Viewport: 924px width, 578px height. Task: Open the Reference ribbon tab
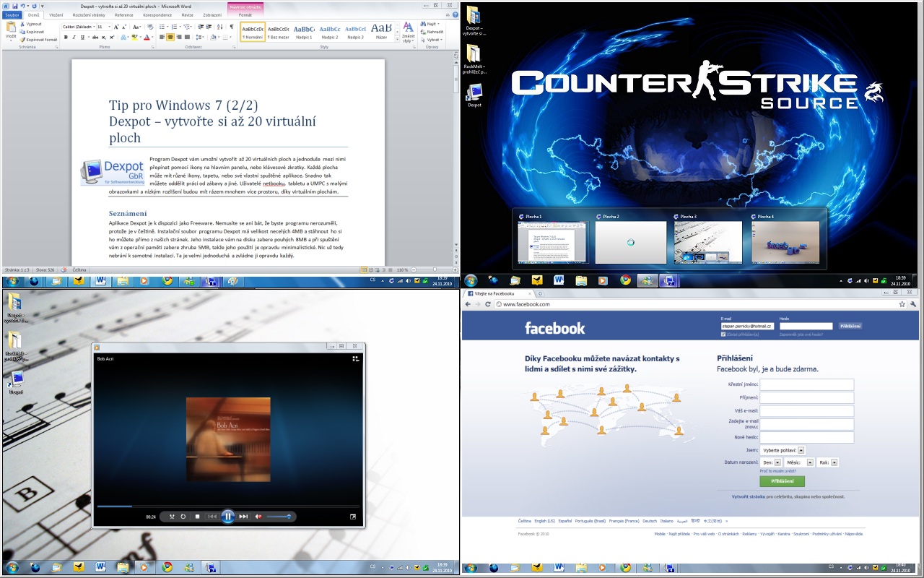124,15
